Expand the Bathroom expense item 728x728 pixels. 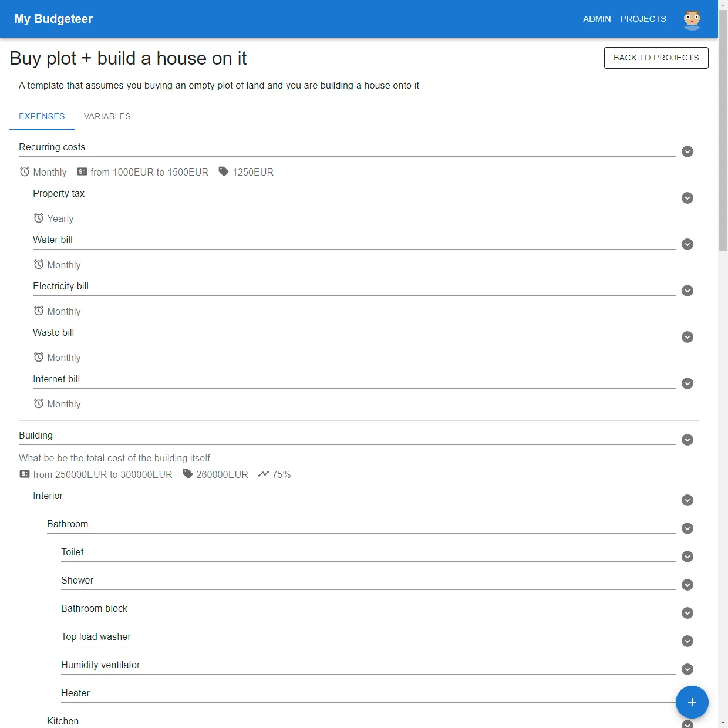(687, 528)
